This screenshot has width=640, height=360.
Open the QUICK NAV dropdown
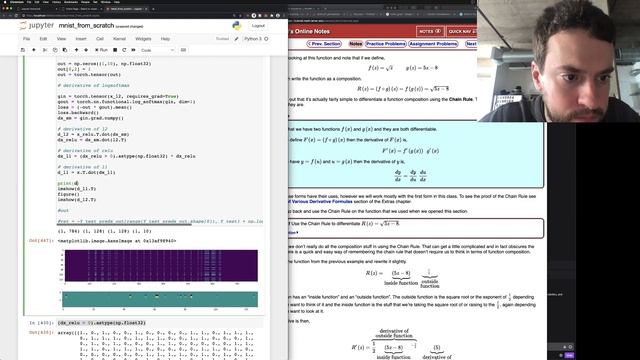click(x=461, y=31)
